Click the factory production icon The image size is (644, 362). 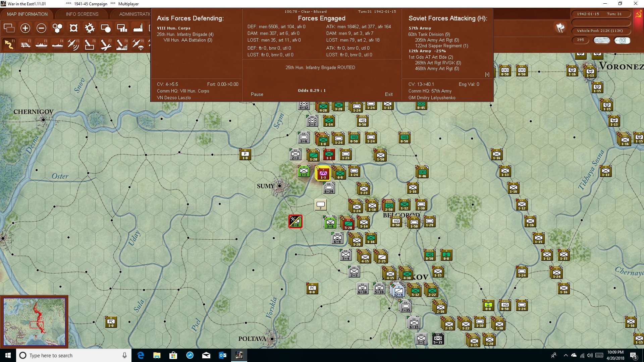click(138, 28)
